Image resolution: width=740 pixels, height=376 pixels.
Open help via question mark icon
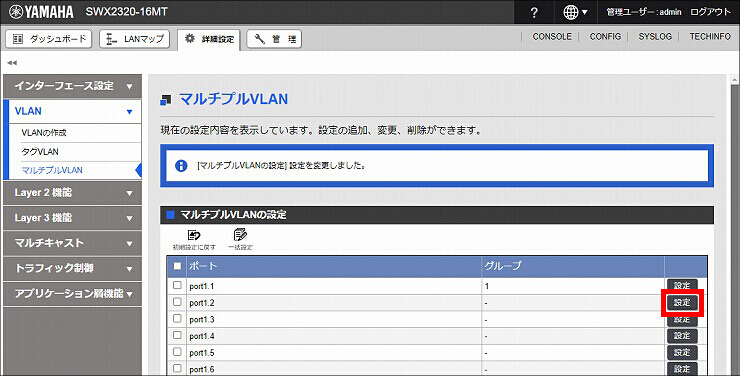534,13
